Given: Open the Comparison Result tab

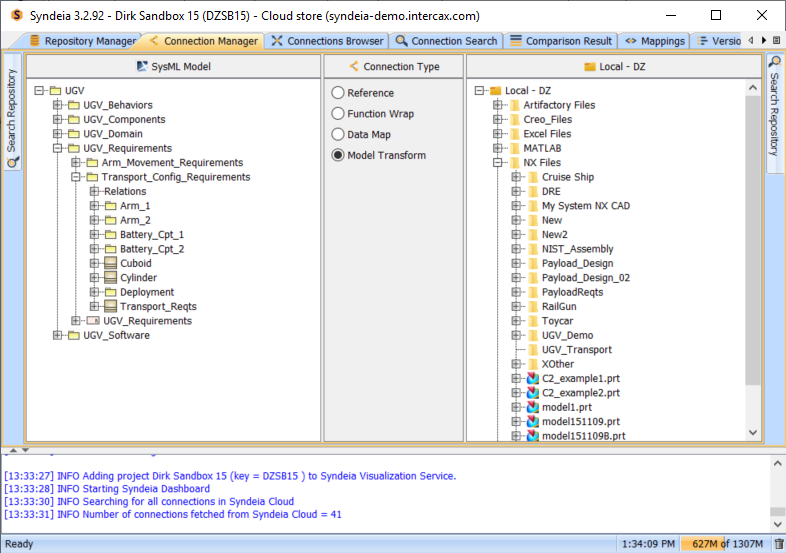Looking at the screenshot, I should coord(561,41).
